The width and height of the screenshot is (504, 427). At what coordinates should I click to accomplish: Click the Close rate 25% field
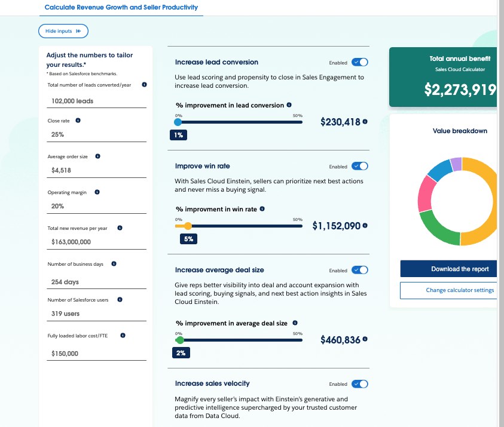coord(96,134)
